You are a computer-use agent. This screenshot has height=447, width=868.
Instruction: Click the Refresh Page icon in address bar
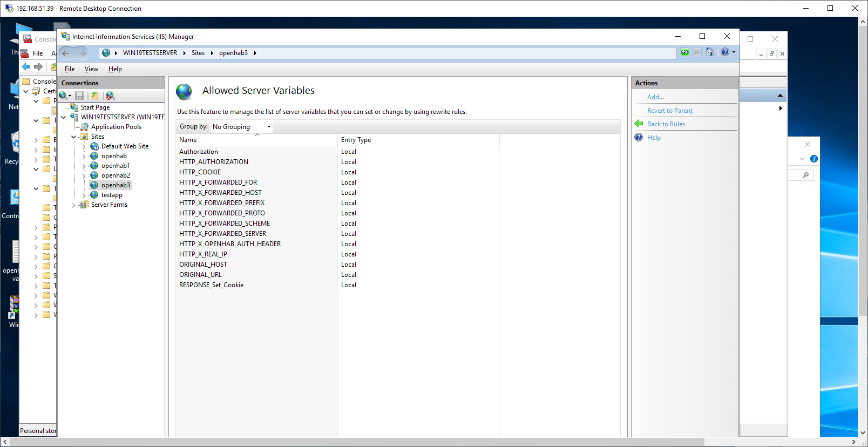point(684,52)
